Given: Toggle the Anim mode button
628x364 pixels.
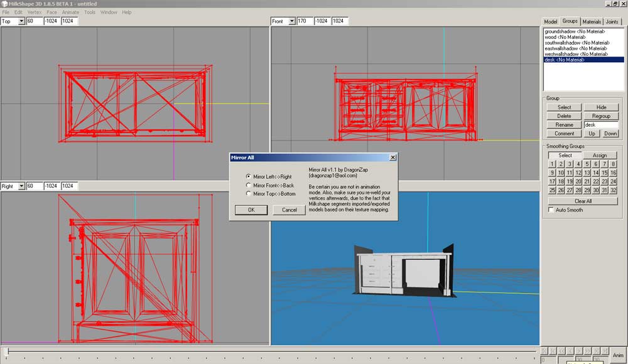Looking at the screenshot, I should [x=618, y=355].
